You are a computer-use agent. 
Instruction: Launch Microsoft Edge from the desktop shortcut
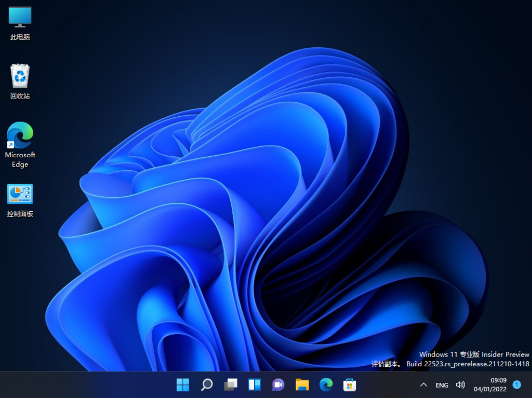click(x=19, y=140)
